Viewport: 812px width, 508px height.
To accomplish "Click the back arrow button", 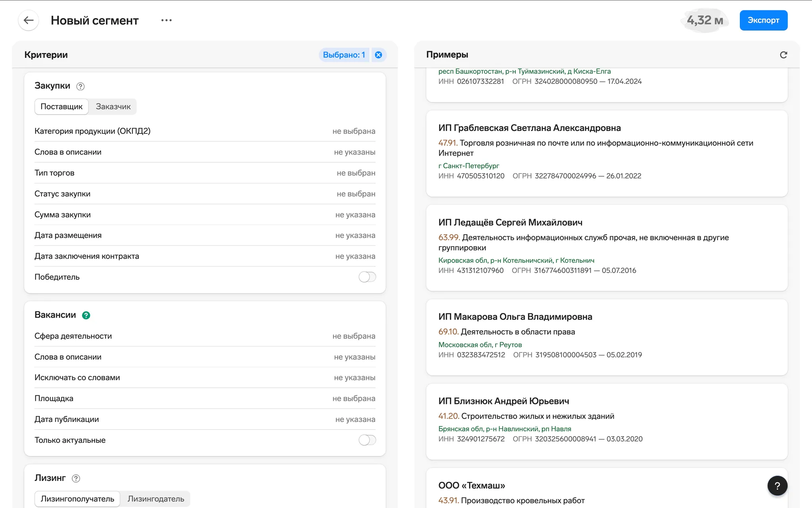I will click(x=29, y=20).
